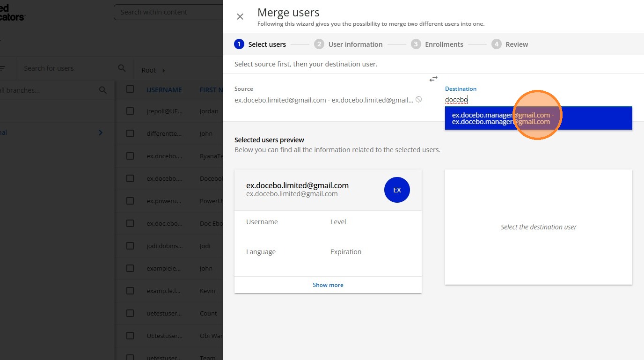Image resolution: width=644 pixels, height=360 pixels.
Task: Jump to the Enrollments step
Action: [x=437, y=44]
